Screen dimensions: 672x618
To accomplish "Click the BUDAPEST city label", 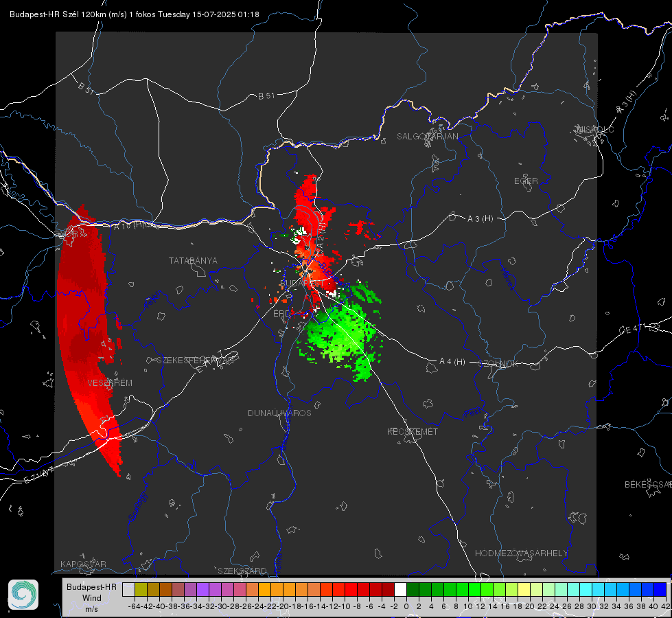I will 302,284.
